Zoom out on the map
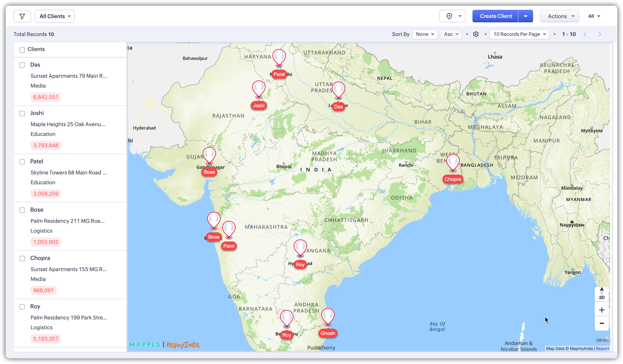Viewport: 623px width, 364px height. tap(601, 323)
